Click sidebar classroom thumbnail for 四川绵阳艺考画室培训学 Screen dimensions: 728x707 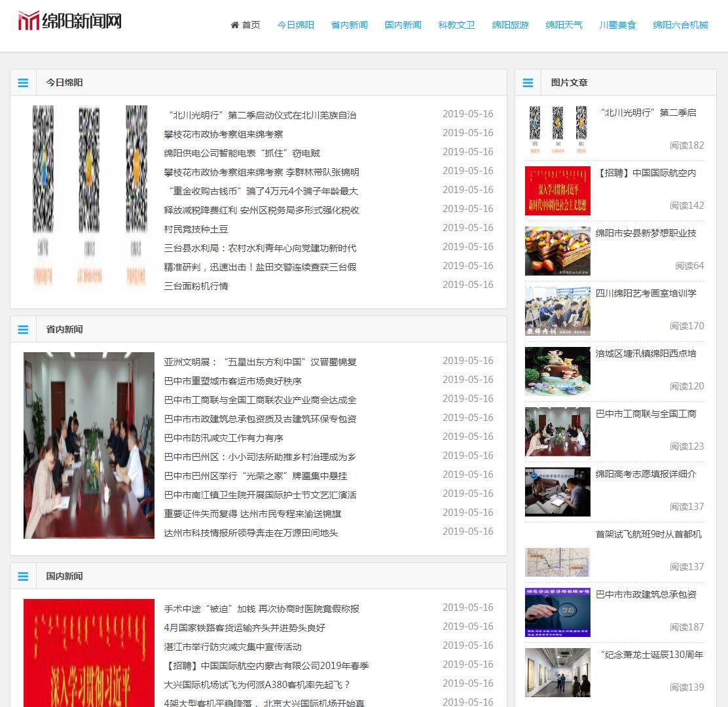point(558,311)
